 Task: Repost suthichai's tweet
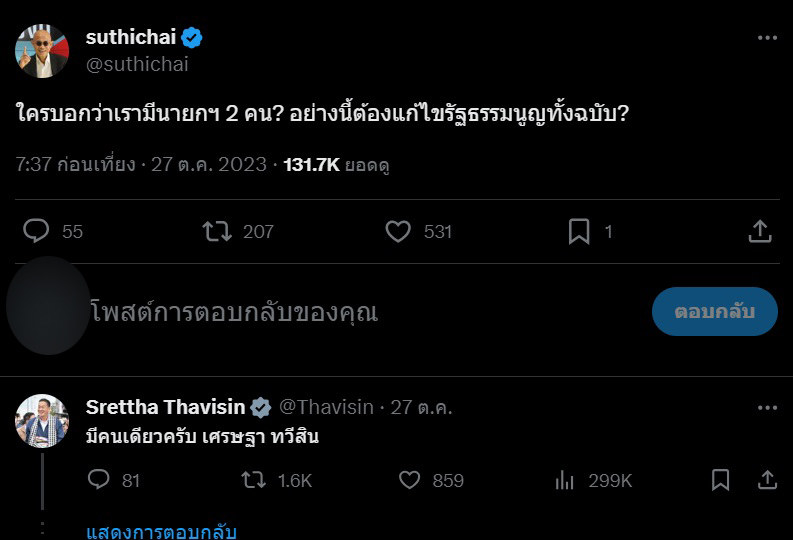(217, 231)
